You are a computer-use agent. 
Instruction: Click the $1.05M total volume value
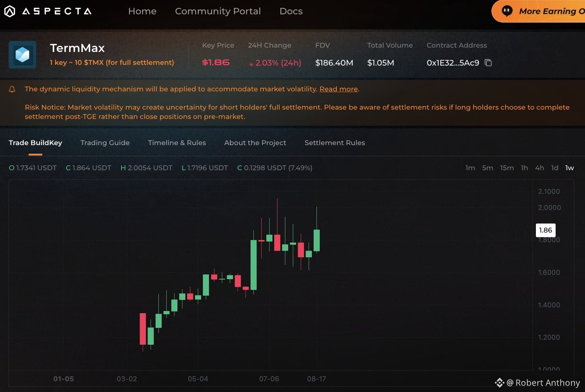(x=381, y=63)
